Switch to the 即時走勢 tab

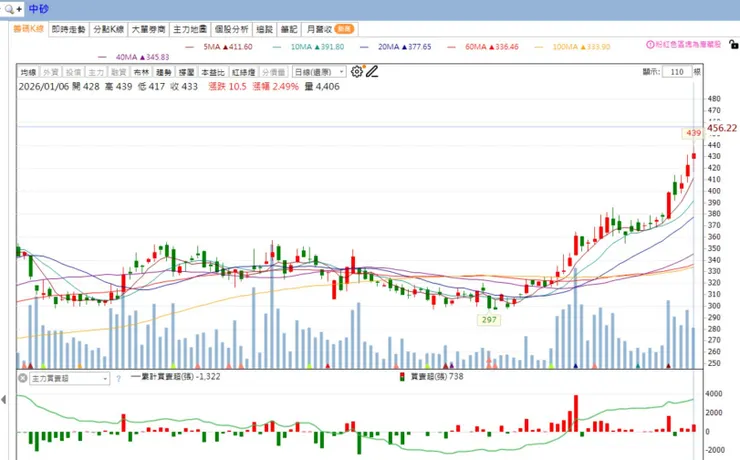(69, 29)
